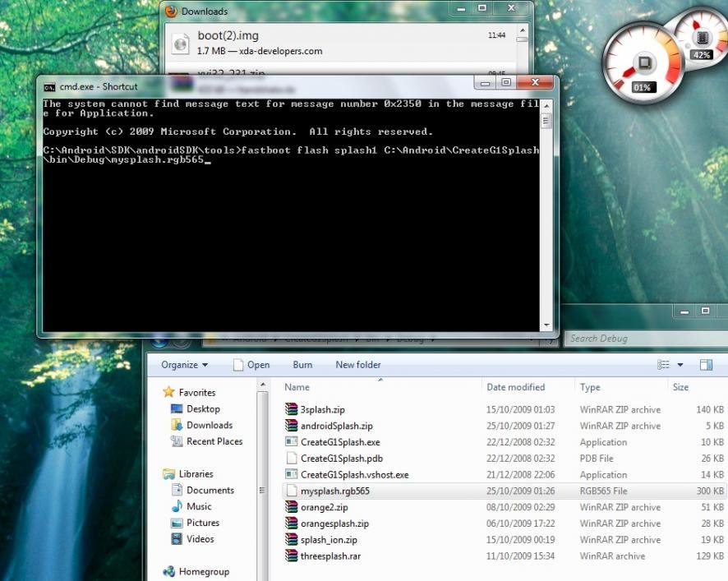The width and height of the screenshot is (728, 581).
Task: Click the threesplash.rar archive icon
Action: [291, 556]
